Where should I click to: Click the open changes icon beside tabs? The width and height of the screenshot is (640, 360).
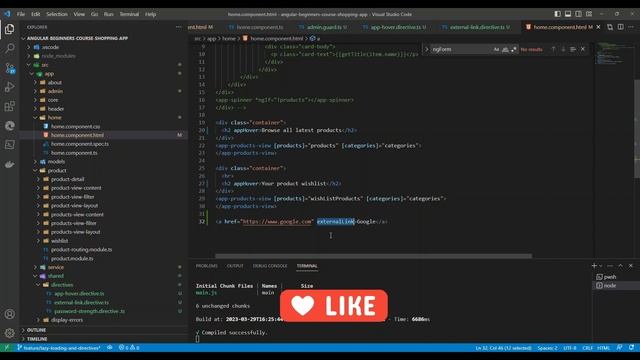[610, 27]
